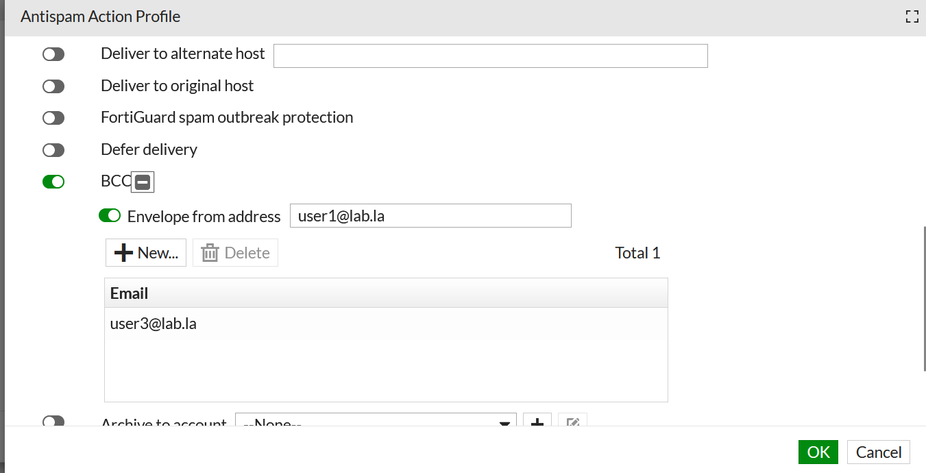
Task: Select the user3@lab.la email row
Action: pyautogui.click(x=385, y=323)
